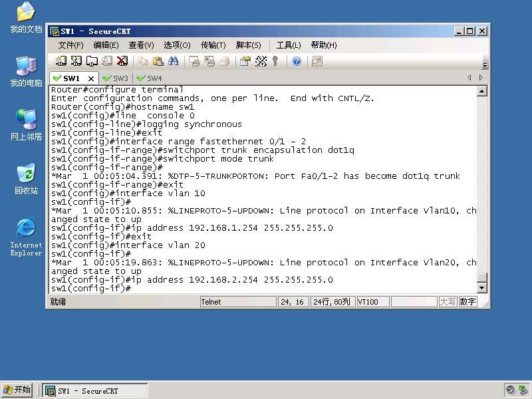Click SW1 - SecureCRT taskbar button
Image resolution: width=532 pixels, height=399 pixels.
click(95, 391)
